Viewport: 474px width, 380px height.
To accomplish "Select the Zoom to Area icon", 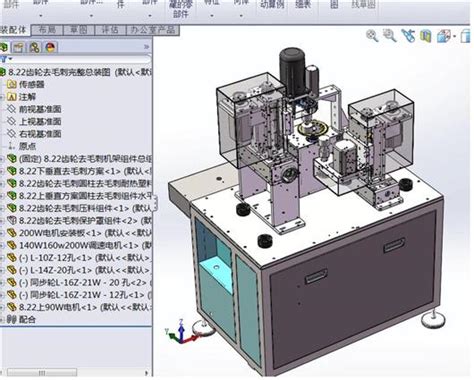I will (389, 36).
